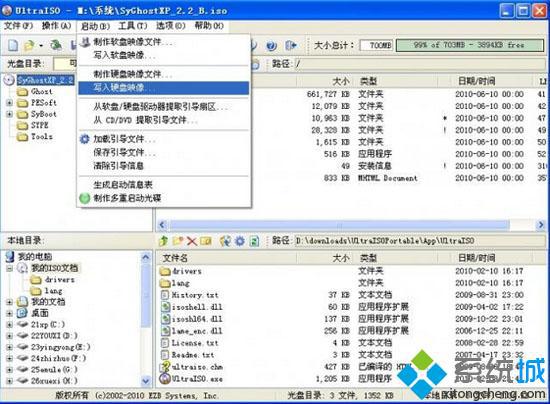Click the New folder icon in local toolbar
Viewport: 550px width, 404px height.
point(177,241)
